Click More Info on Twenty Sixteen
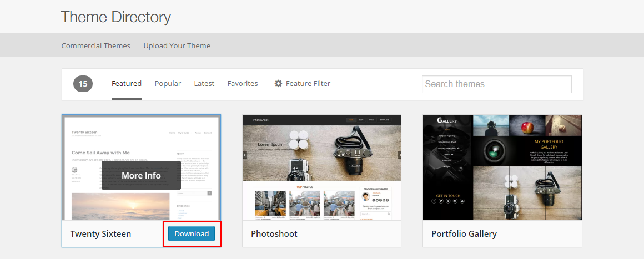 (141, 175)
